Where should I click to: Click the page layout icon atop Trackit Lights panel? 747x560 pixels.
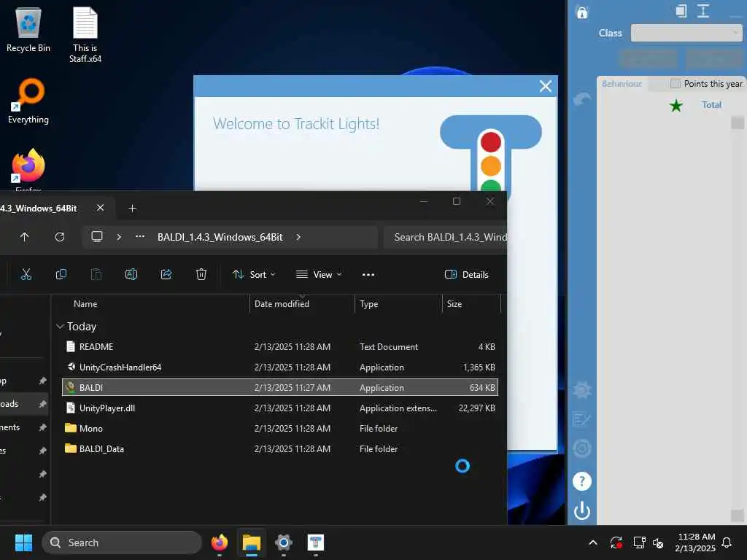[x=681, y=10]
